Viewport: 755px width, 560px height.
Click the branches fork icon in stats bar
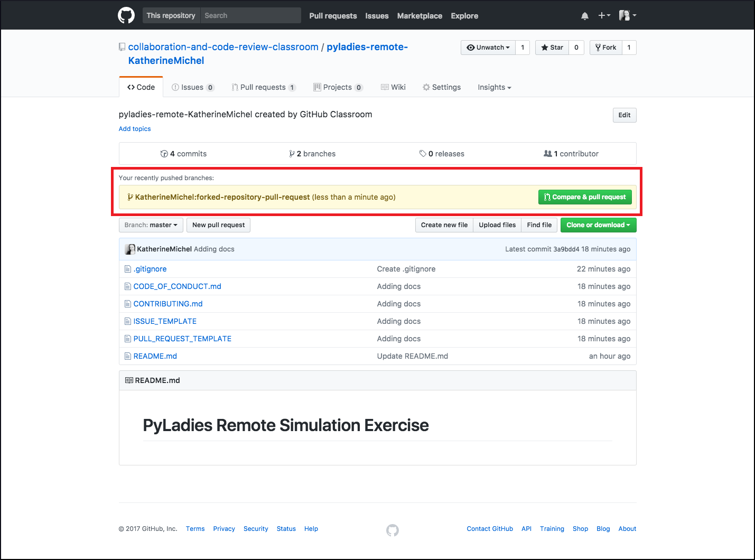(x=292, y=154)
